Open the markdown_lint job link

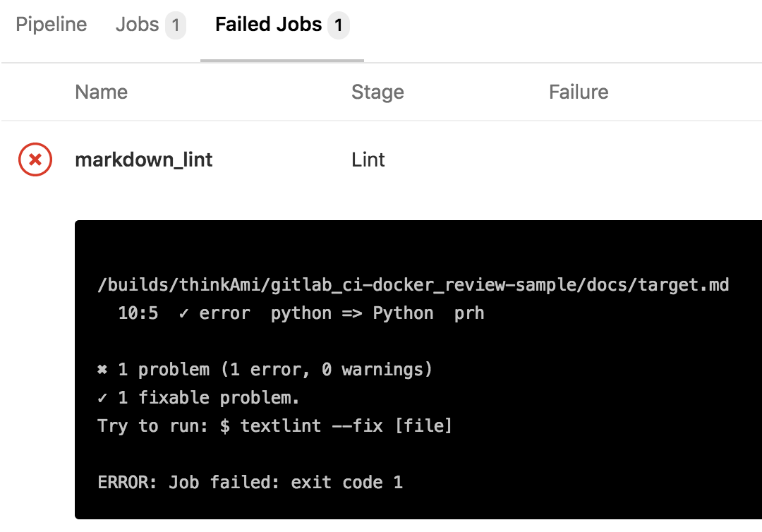(144, 160)
